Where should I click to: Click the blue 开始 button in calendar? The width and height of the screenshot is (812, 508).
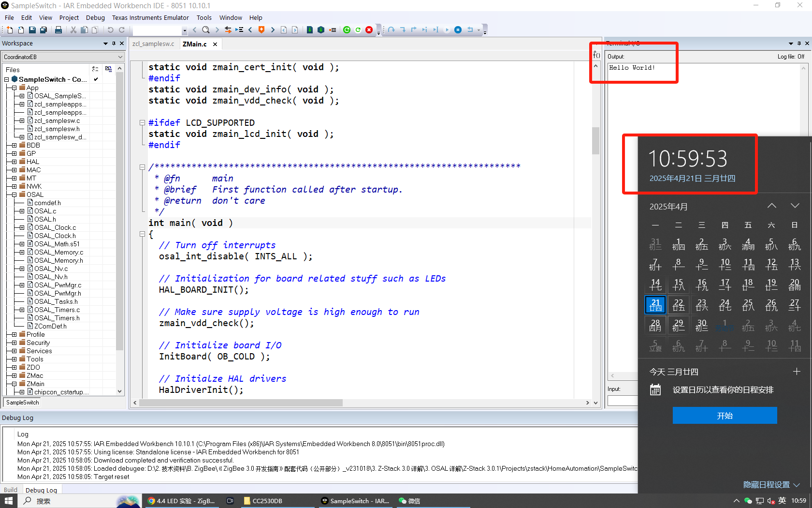pyautogui.click(x=725, y=416)
